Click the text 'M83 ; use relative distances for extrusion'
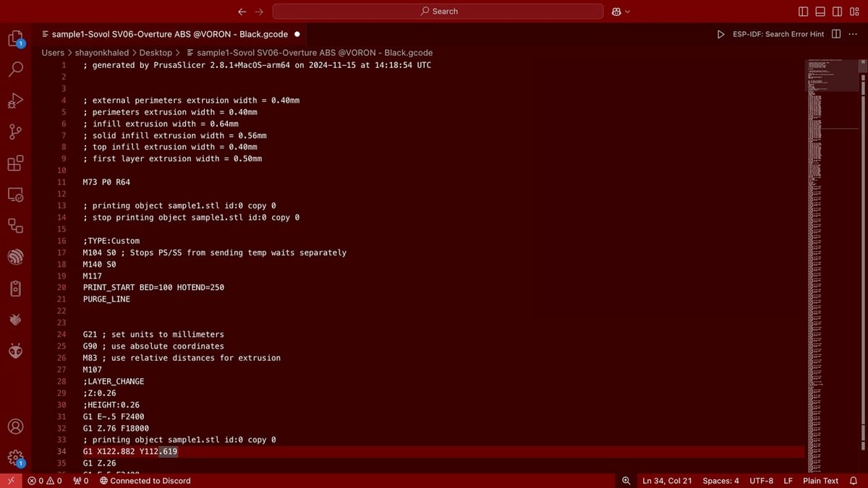This screenshot has height=488, width=868. (182, 358)
